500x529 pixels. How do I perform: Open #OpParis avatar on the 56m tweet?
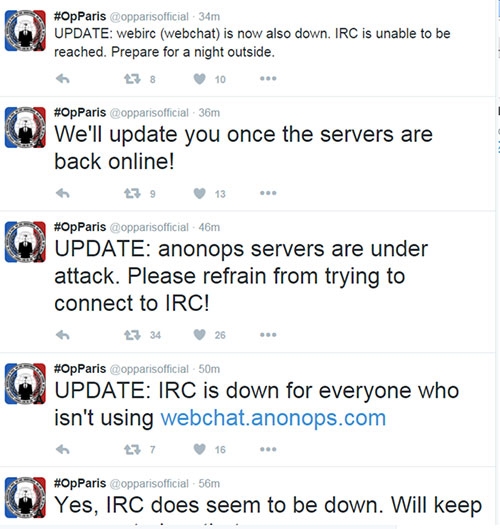point(25,497)
